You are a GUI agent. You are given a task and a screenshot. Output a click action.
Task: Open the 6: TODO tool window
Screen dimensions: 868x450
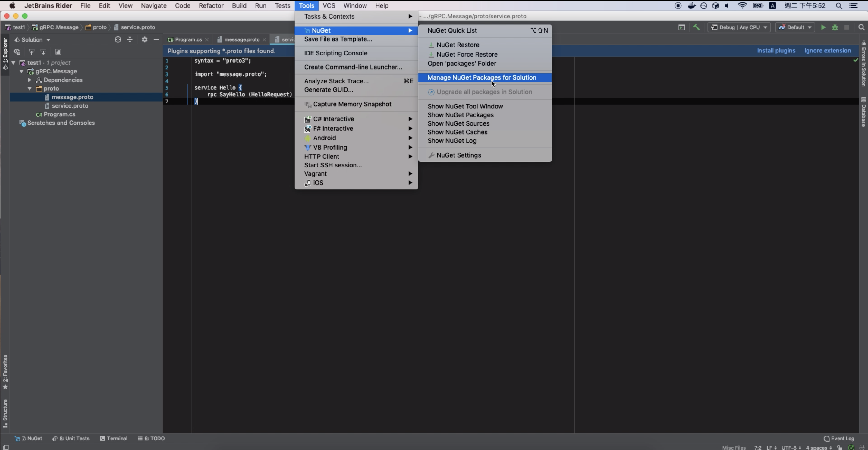(151, 438)
